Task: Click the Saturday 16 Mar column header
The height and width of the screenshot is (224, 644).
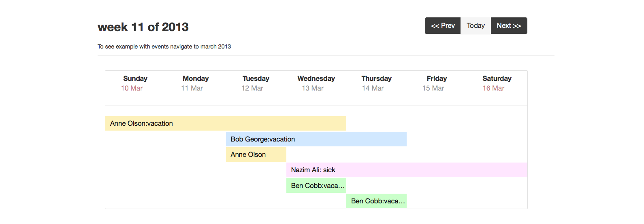Action: coord(497,83)
